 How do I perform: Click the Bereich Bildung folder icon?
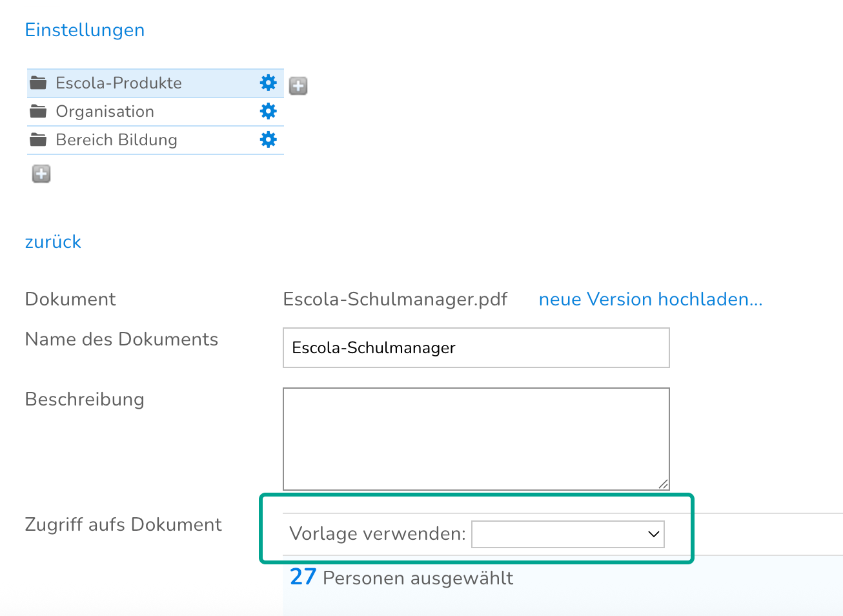pos(38,139)
